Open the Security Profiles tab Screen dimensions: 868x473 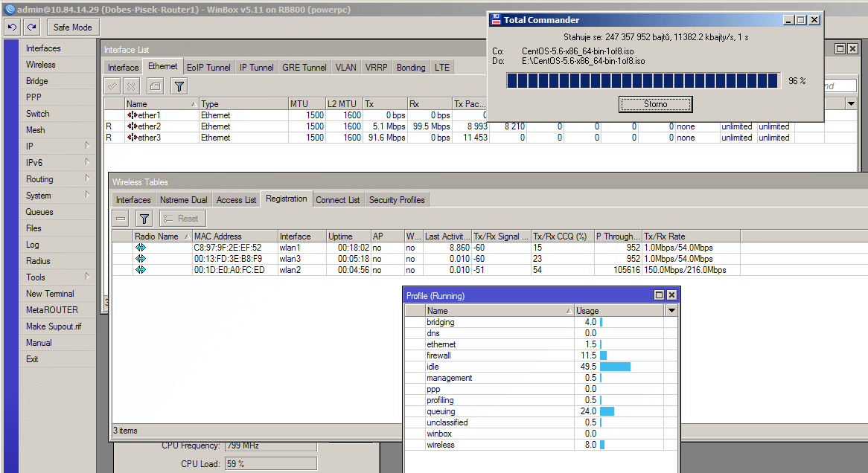tap(397, 200)
